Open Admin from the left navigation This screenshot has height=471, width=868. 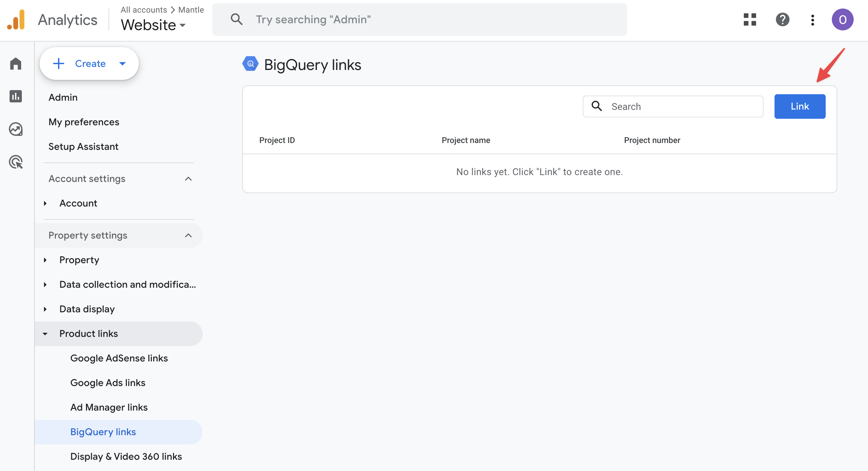pyautogui.click(x=63, y=97)
